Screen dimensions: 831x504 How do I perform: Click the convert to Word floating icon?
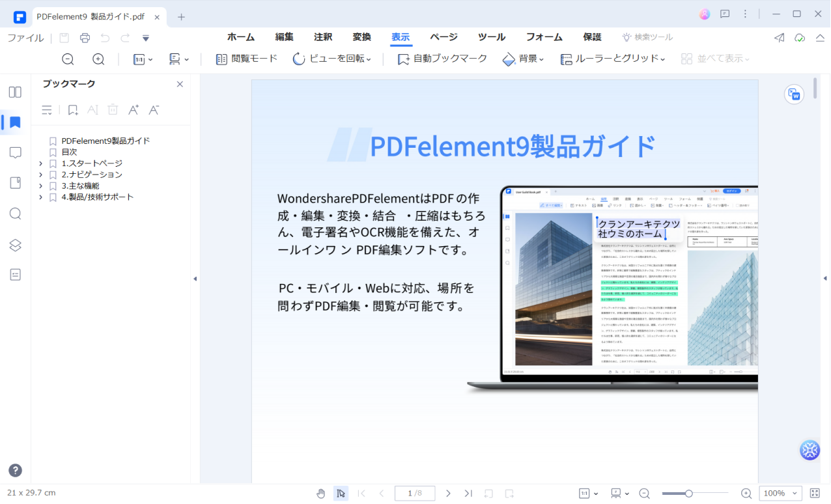pyautogui.click(x=795, y=94)
